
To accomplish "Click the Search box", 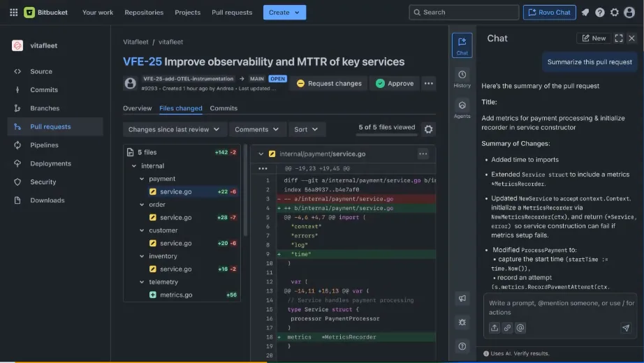I will pos(464,13).
